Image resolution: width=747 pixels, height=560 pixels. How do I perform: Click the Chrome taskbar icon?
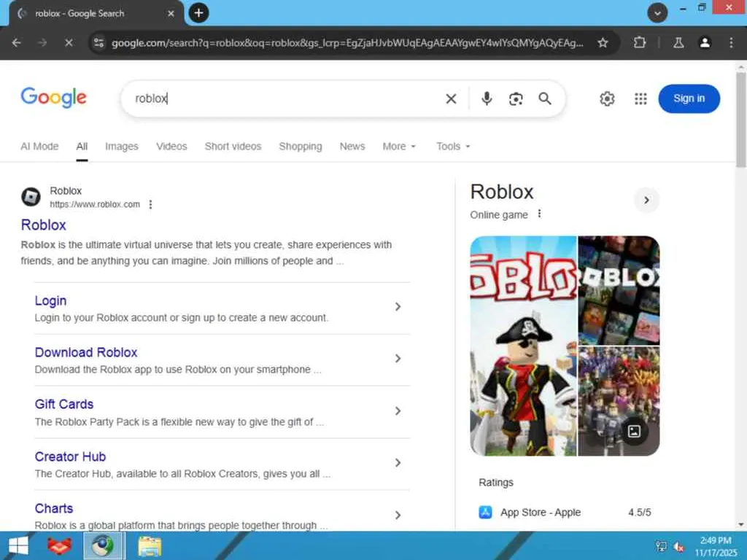click(x=104, y=545)
